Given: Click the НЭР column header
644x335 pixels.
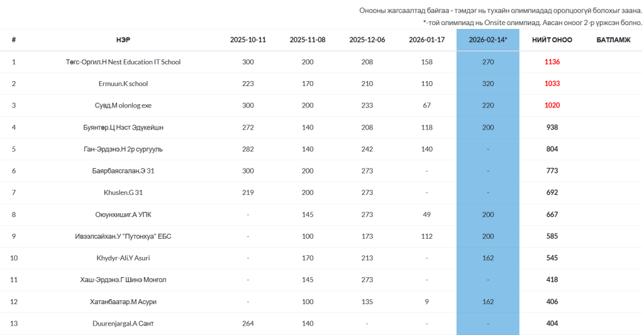Looking at the screenshot, I should point(123,40).
